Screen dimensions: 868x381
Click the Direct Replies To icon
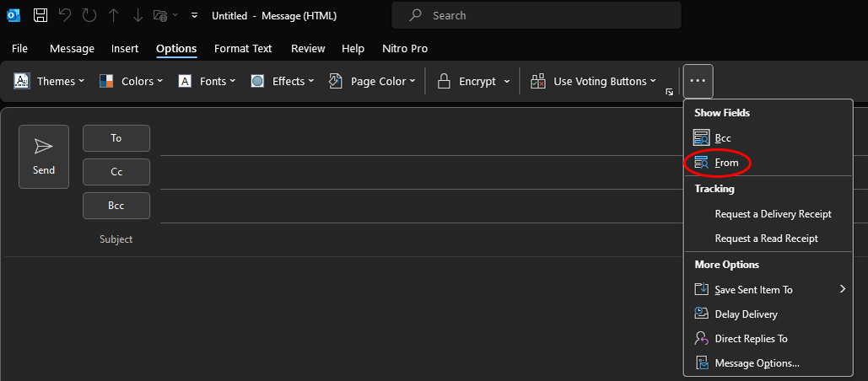click(x=701, y=338)
